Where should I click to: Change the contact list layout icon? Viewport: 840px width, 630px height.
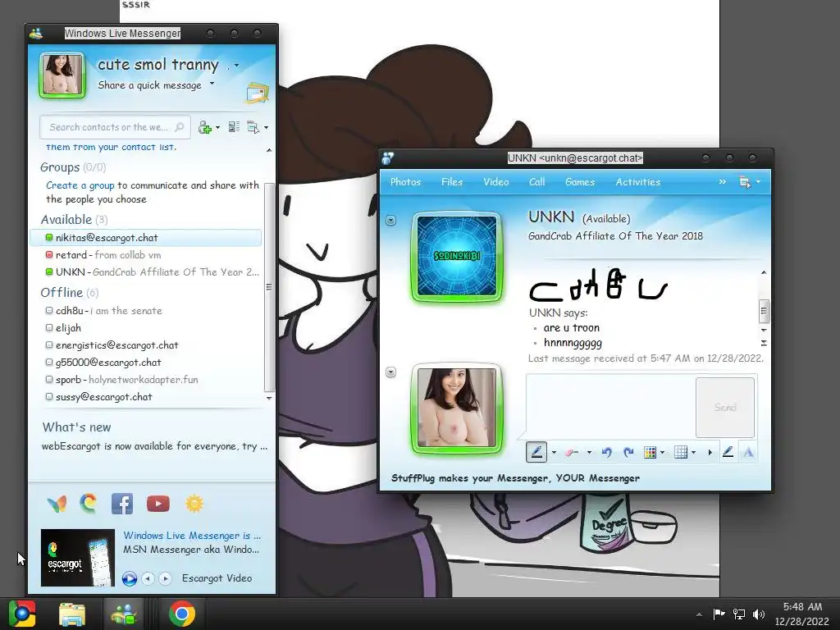[x=234, y=127]
